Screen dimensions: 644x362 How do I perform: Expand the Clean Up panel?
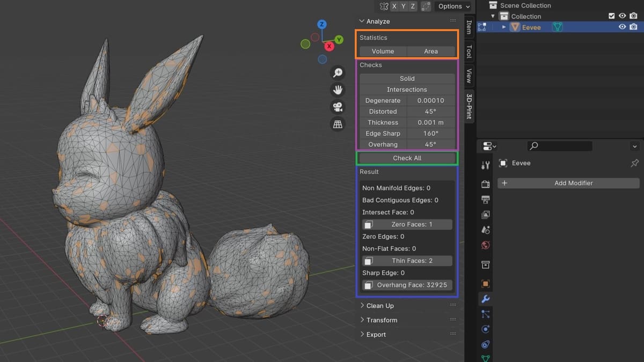click(362, 306)
